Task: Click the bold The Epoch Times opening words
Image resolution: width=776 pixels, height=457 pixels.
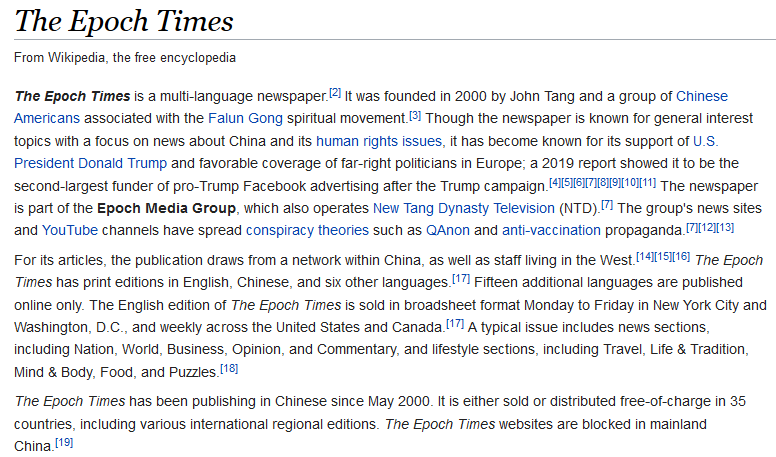Action: click(72, 96)
